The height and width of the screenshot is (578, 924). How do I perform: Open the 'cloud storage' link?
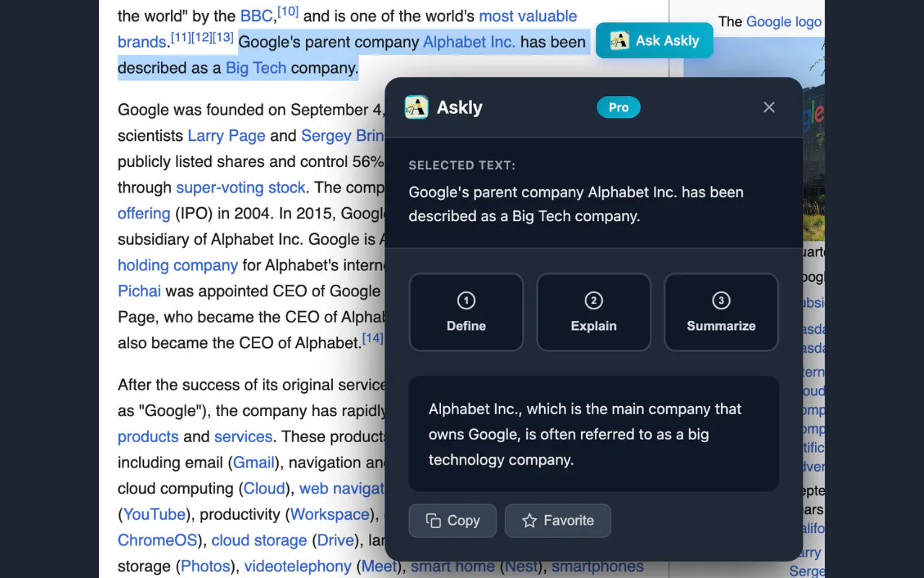pyautogui.click(x=259, y=540)
